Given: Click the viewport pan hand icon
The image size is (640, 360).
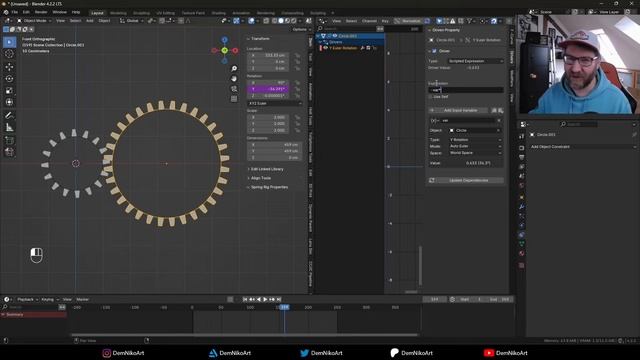Looking at the screenshot, I should click(x=234, y=78).
